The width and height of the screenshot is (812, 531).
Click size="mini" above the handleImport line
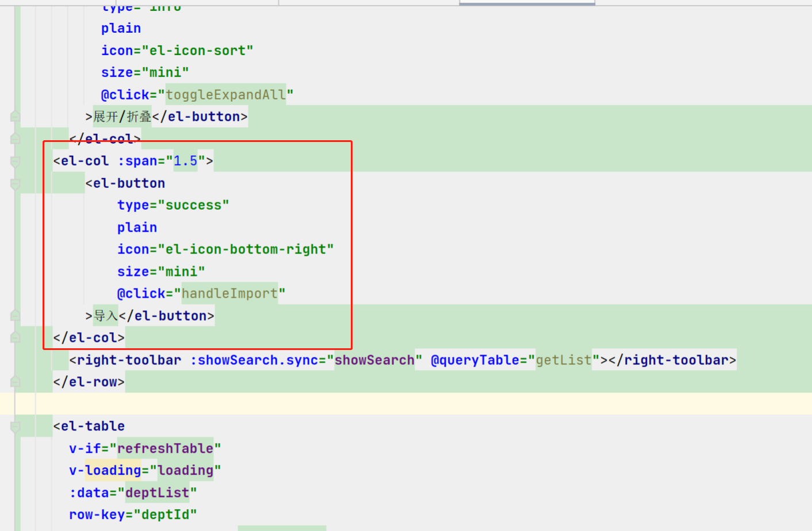[x=161, y=272]
